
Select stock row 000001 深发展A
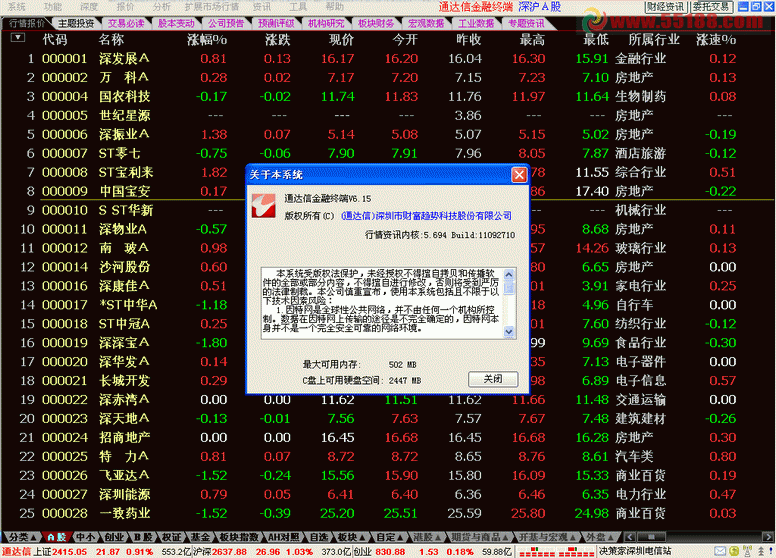click(x=388, y=58)
